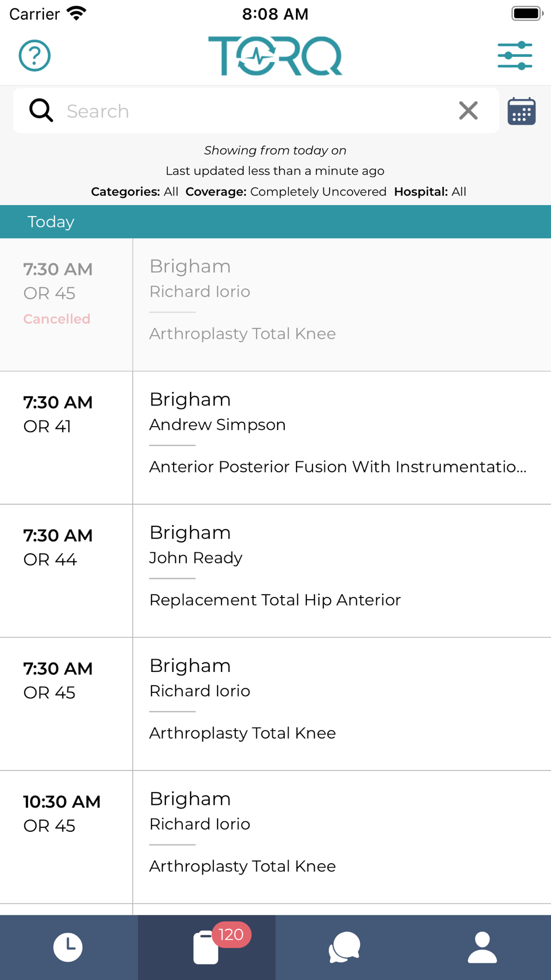Open the calendar date picker icon
Image resolution: width=551 pixels, height=980 pixels.
pos(521,111)
